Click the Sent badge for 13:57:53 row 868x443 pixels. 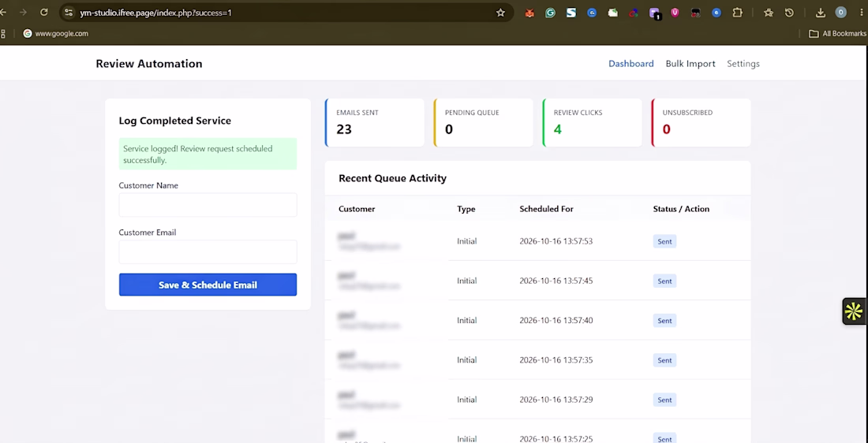pos(664,241)
